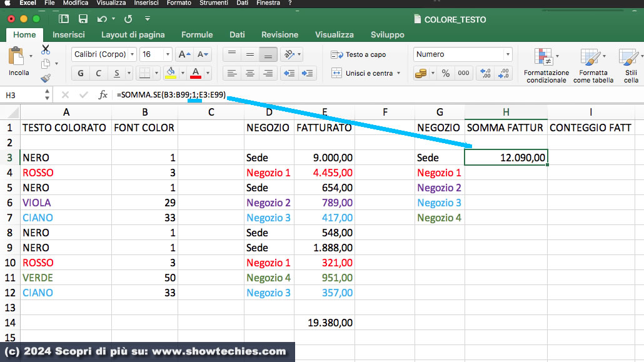Click the Undo arrow icon
The height and width of the screenshot is (362, 644).
tap(102, 19)
